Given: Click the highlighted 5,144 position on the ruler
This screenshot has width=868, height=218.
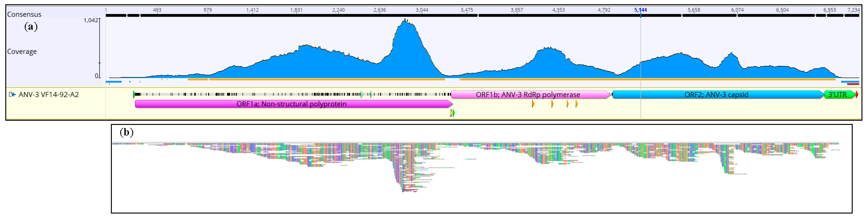Looking at the screenshot, I should (x=640, y=10).
